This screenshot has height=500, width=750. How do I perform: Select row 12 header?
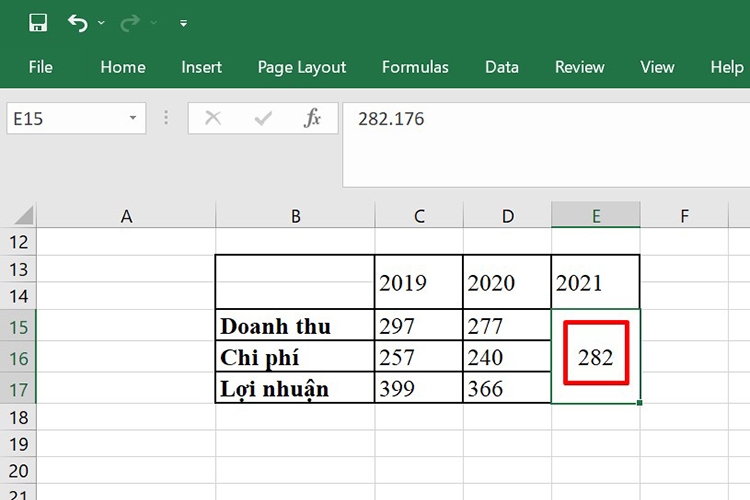[18, 242]
